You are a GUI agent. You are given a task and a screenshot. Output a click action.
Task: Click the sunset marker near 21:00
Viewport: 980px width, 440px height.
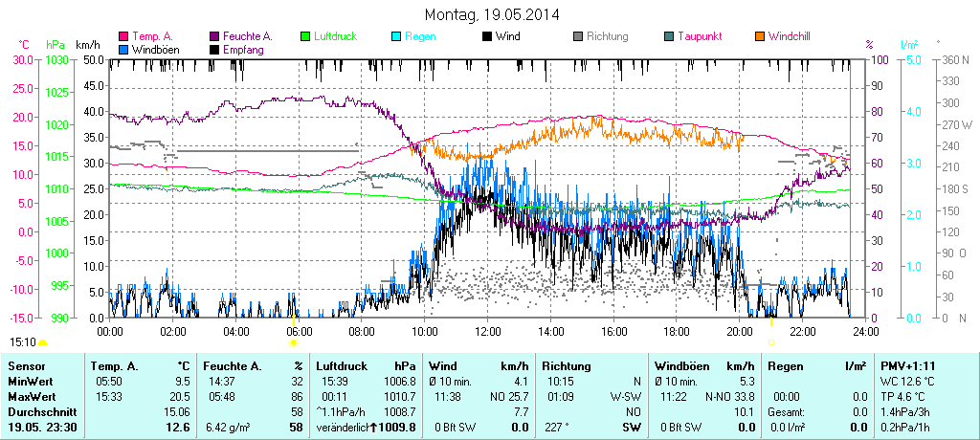click(771, 341)
